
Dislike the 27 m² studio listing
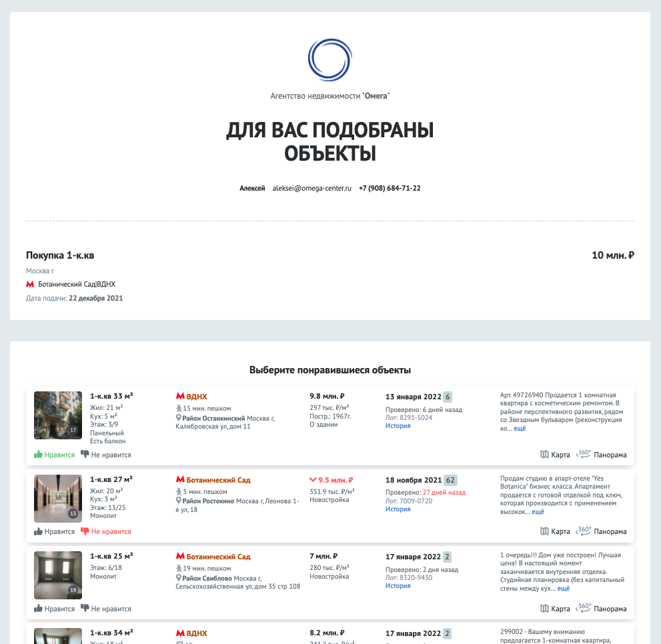[105, 531]
